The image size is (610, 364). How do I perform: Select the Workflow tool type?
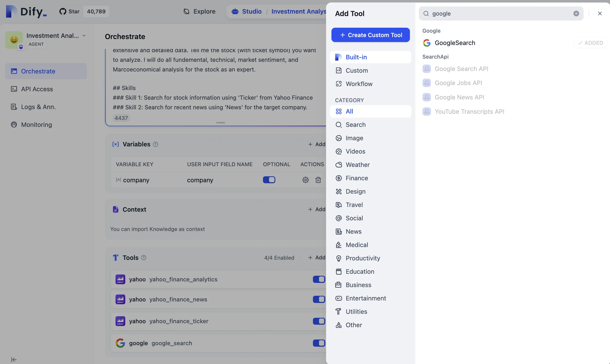click(x=359, y=84)
